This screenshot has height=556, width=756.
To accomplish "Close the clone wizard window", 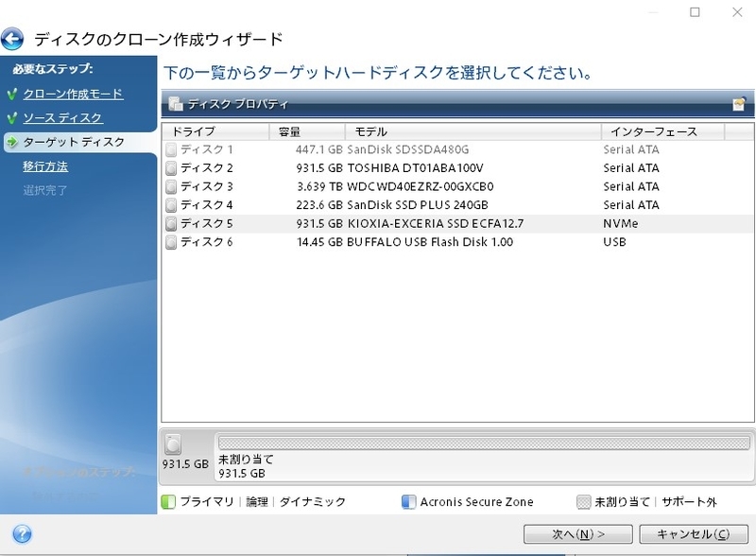I will pos(737,12).
